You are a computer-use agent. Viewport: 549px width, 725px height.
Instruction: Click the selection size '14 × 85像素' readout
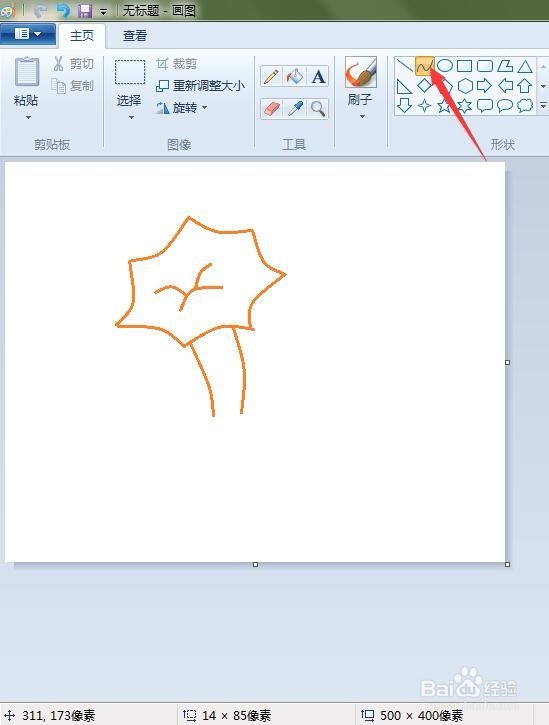pos(236,716)
